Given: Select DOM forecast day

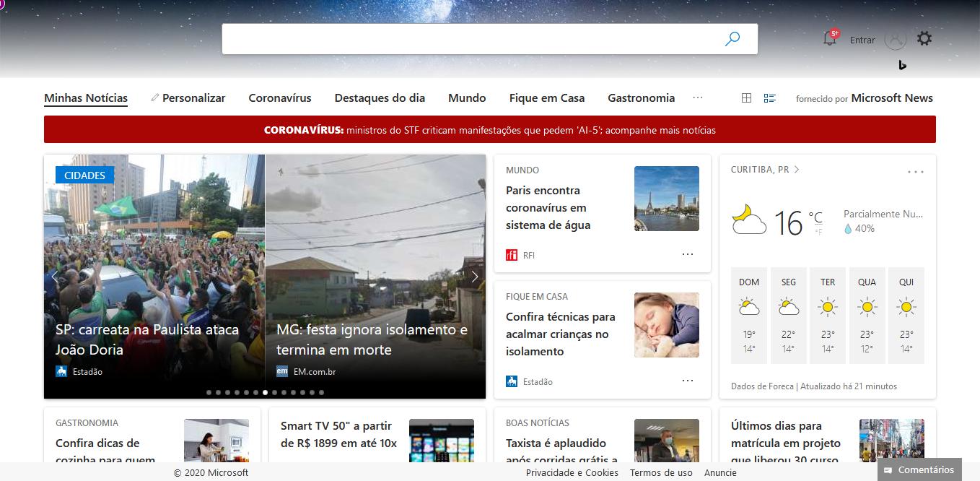Looking at the screenshot, I should pos(749,316).
